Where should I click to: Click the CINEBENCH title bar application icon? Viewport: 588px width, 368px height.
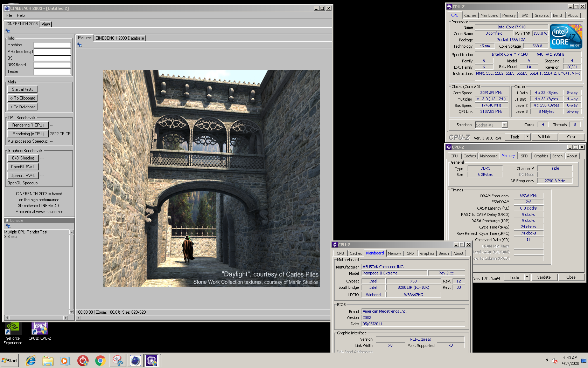click(x=7, y=8)
